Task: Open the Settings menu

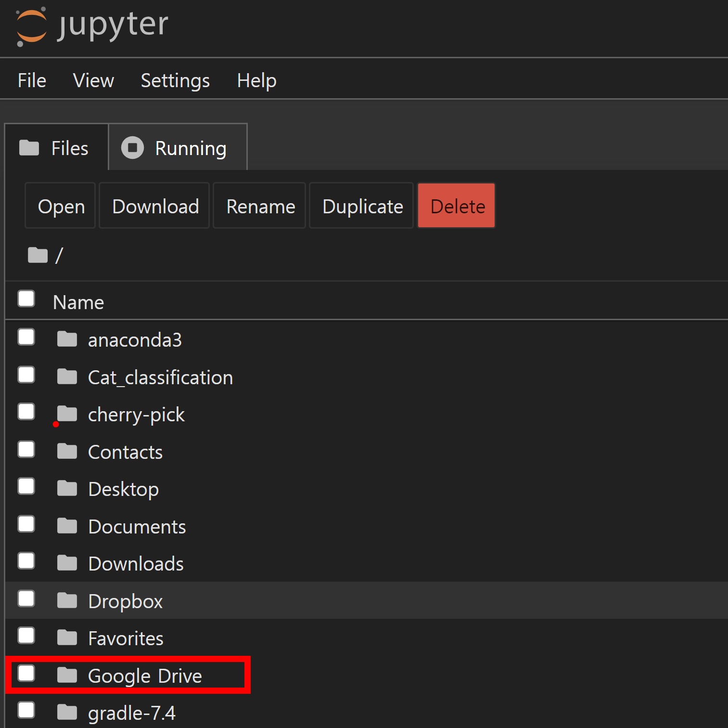Action: [x=175, y=80]
